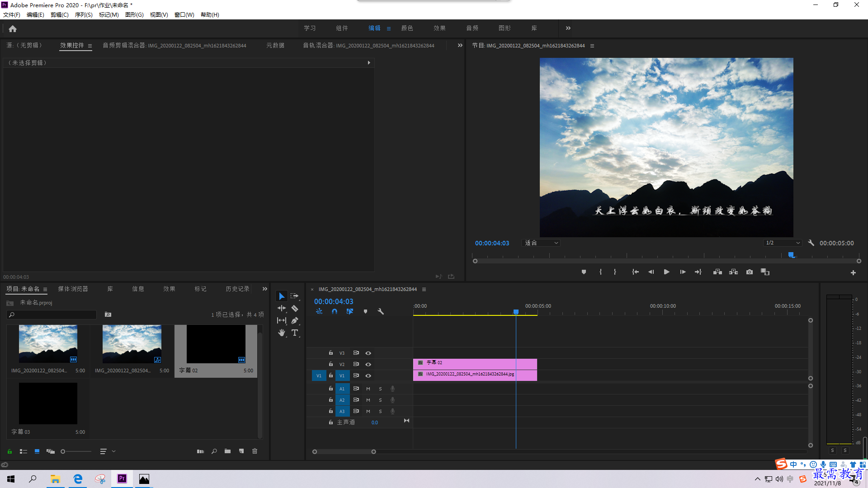Mark Out point in Program monitor
The image size is (868, 488).
point(615,272)
